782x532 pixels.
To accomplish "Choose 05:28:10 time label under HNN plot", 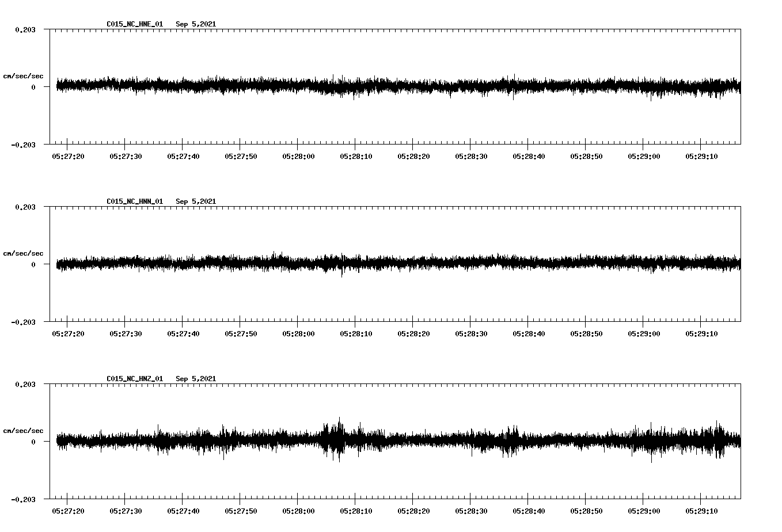I will click(x=356, y=333).
